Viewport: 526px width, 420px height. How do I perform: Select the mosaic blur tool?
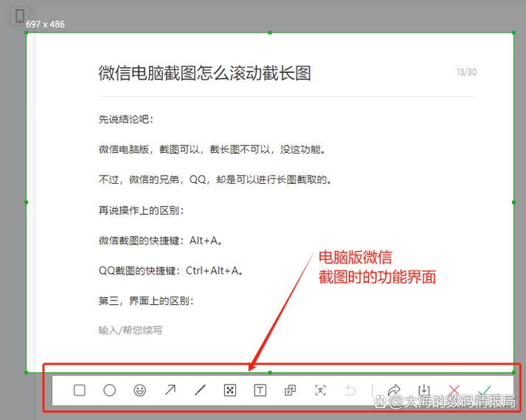point(229,390)
